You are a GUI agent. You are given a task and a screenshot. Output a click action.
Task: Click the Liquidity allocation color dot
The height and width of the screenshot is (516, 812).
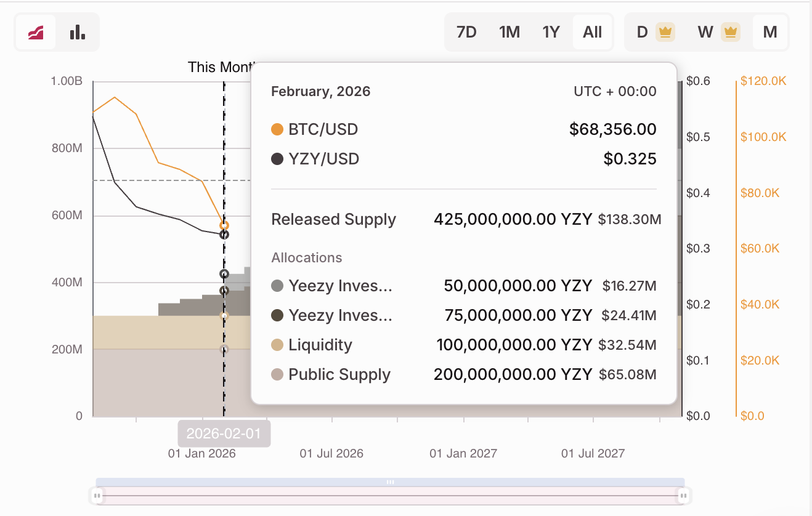pos(277,345)
